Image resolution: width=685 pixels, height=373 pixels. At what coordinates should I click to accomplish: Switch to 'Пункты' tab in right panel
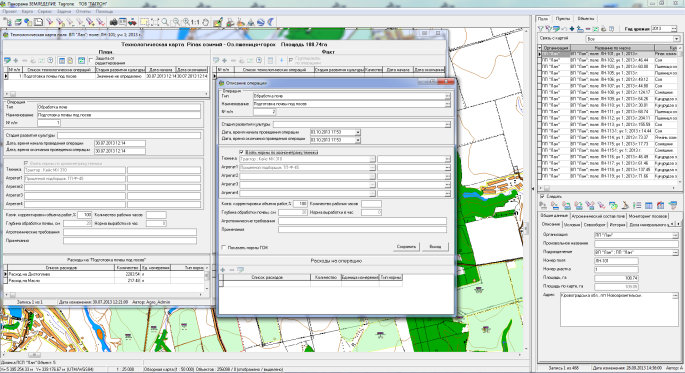click(x=562, y=19)
